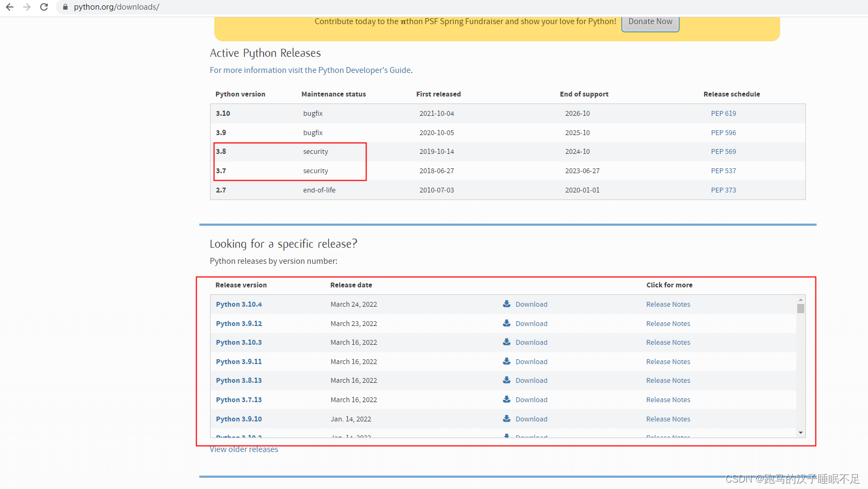The width and height of the screenshot is (868, 489).
Task: Click Download text link for Python 3.9.12
Action: (532, 324)
